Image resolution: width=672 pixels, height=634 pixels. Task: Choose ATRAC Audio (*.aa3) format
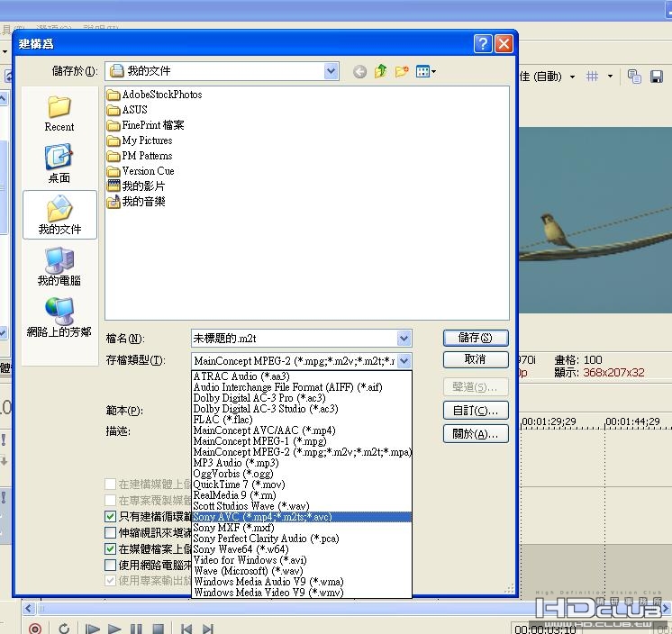pyautogui.click(x=302, y=376)
